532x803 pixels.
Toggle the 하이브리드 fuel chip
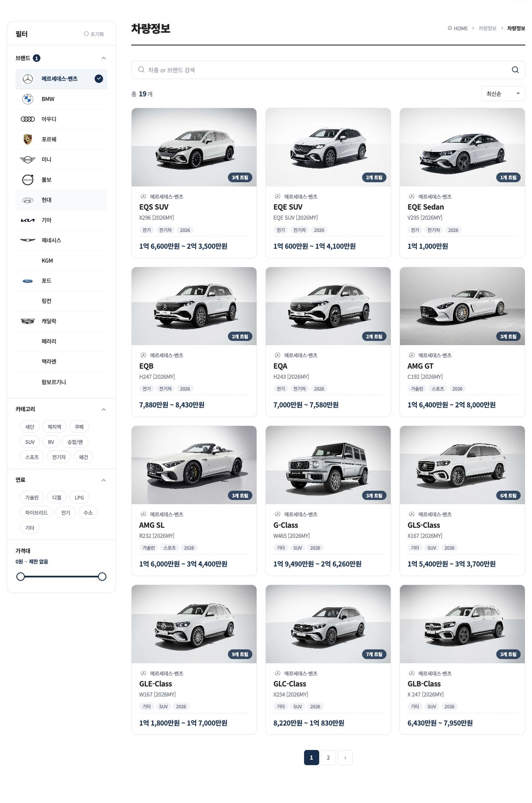(x=37, y=513)
